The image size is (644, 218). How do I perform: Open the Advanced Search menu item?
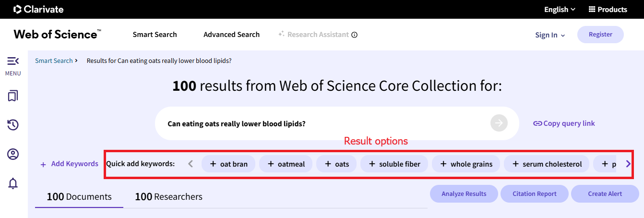point(231,35)
